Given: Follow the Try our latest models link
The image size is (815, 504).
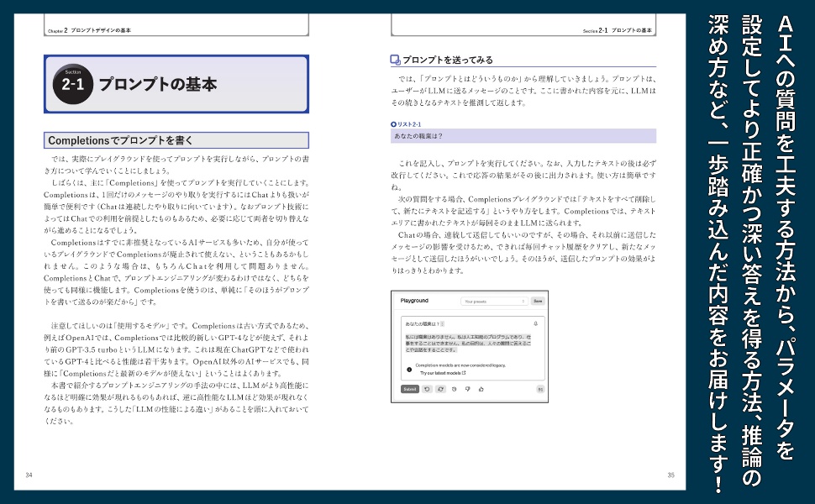Looking at the screenshot, I should coord(442,372).
